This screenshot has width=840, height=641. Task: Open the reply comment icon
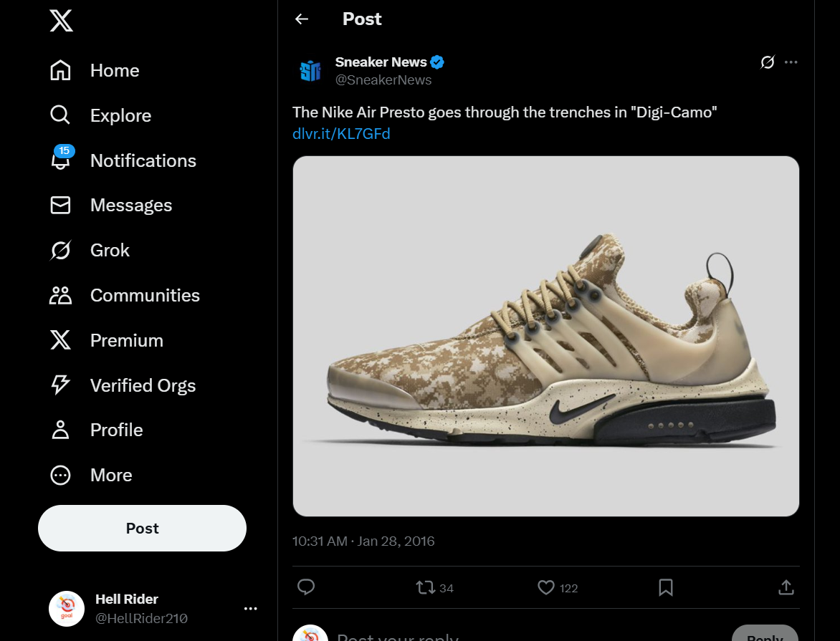(306, 587)
